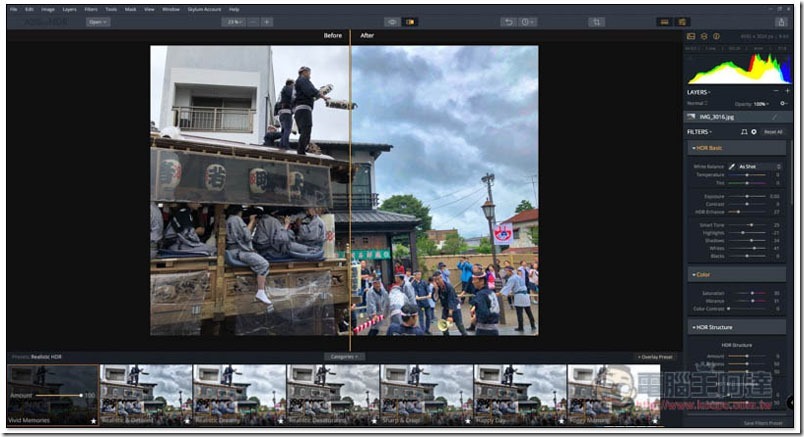Click the Save Filters Preset button
Viewport: 804px width, 437px height.
tap(763, 423)
